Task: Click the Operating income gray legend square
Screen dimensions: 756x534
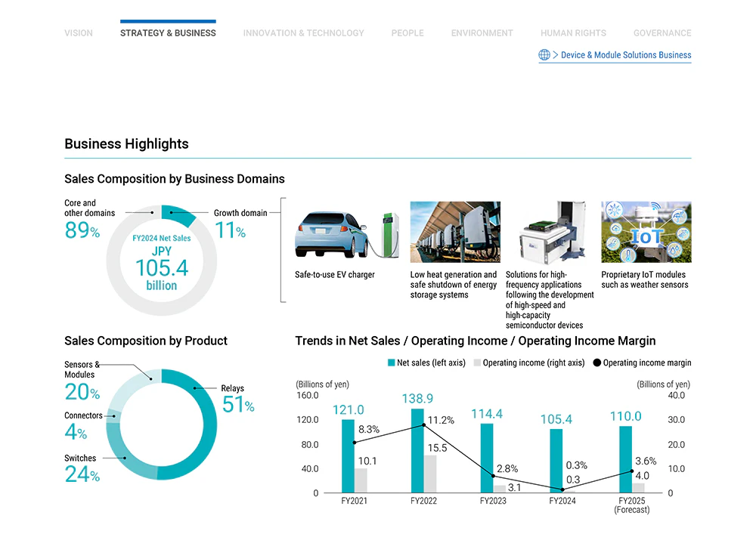Action: pyautogui.click(x=477, y=363)
